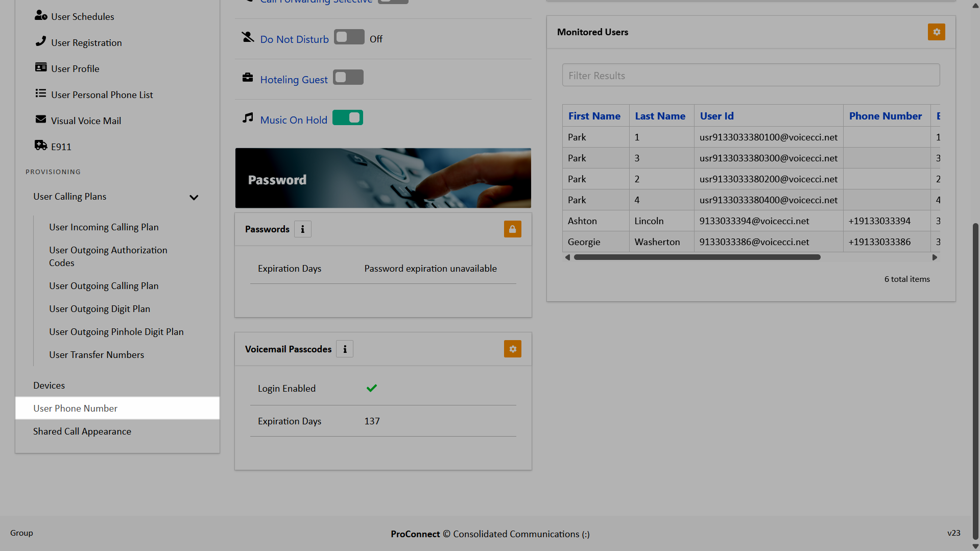Click the Filter Results input field
This screenshot has width=980, height=551.
(751, 76)
